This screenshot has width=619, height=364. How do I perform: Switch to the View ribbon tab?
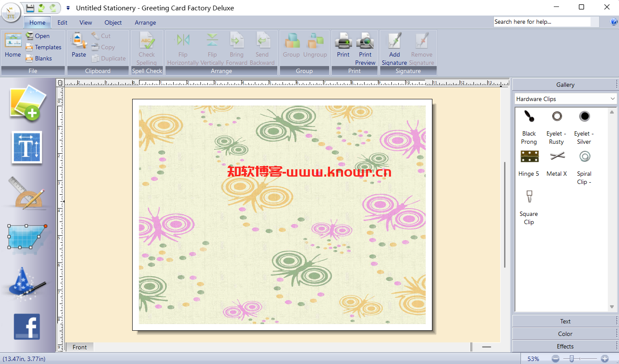pos(86,22)
